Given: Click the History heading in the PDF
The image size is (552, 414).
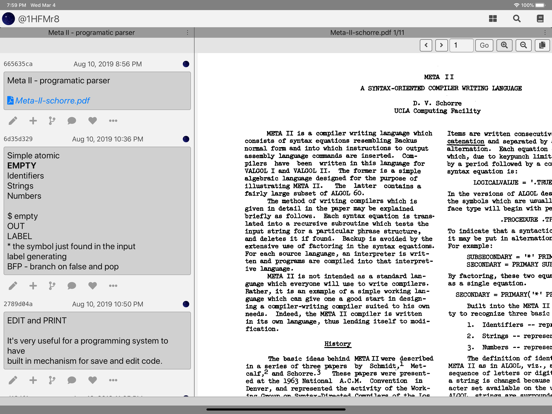Looking at the screenshot, I should click(x=338, y=344).
